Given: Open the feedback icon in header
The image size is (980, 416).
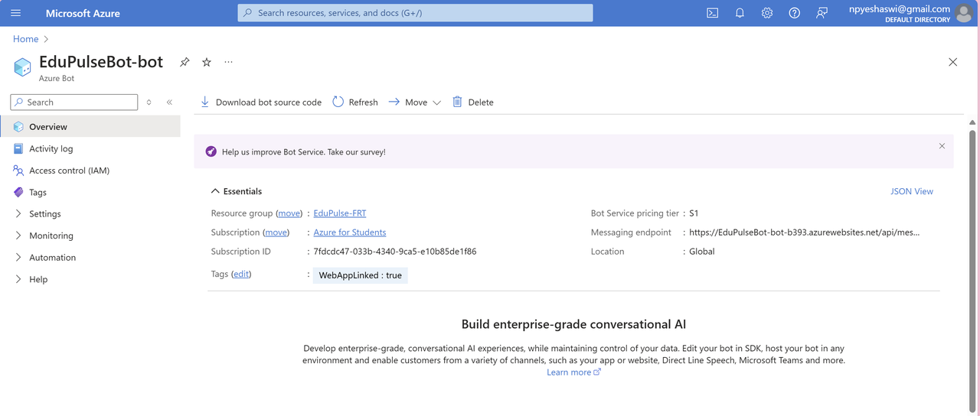Looking at the screenshot, I should (x=822, y=13).
